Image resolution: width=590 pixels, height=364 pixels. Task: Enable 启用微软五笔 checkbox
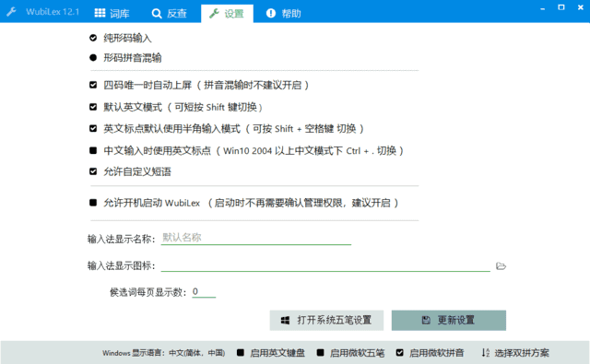pos(320,353)
